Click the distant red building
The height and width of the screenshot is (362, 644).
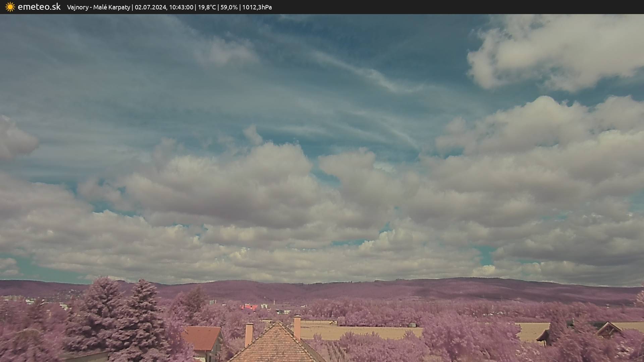[x=249, y=307]
